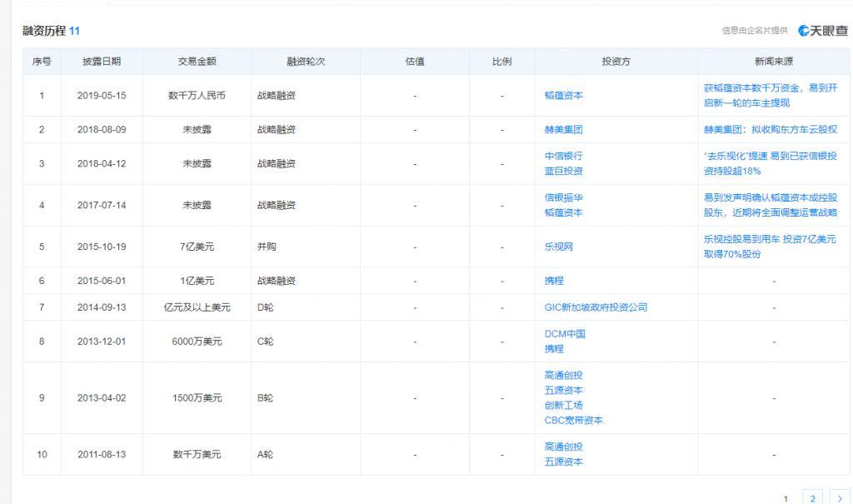Open investor link CBC宽带资本
The height and width of the screenshot is (504, 853).
tap(573, 420)
